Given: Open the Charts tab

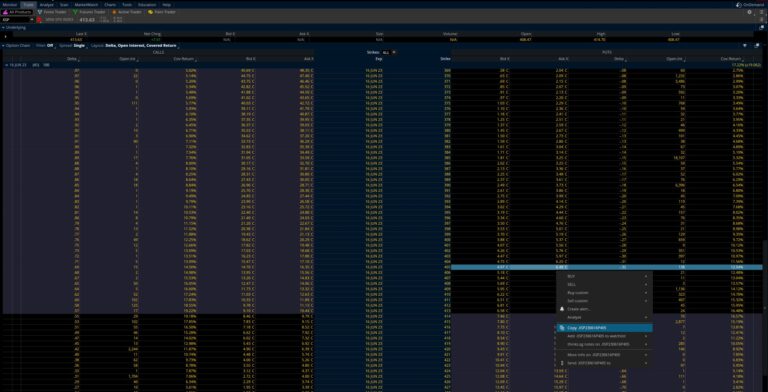Looking at the screenshot, I should tap(110, 4).
